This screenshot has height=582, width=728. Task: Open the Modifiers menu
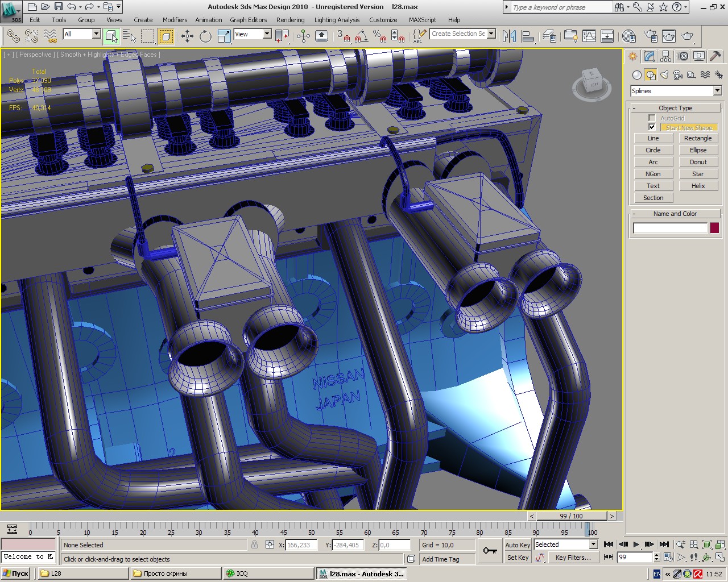click(x=175, y=20)
